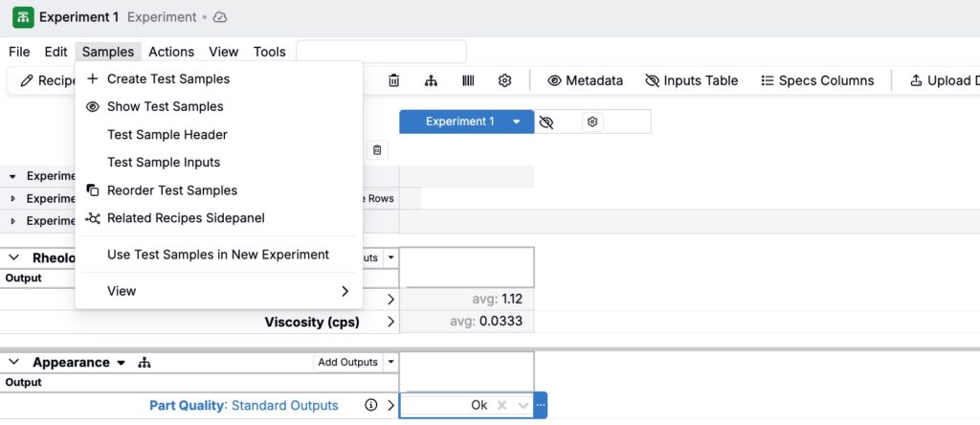Click the info icon next to Part Quality
Screen dimensions: 980x425
tap(371, 406)
